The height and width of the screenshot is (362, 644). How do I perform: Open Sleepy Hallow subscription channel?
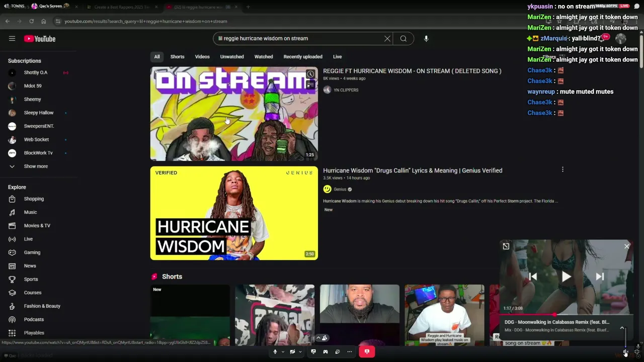coord(38,113)
